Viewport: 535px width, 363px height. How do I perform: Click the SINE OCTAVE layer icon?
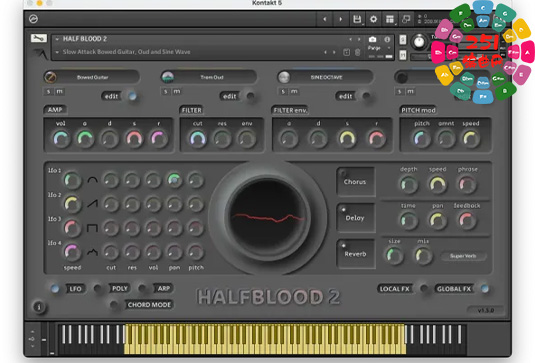pos(284,77)
